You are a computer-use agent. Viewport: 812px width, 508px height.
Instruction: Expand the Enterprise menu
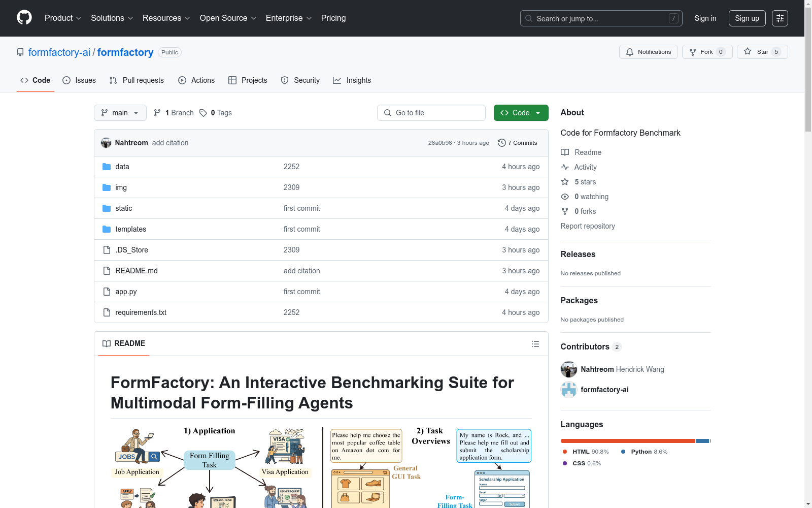tap(289, 18)
